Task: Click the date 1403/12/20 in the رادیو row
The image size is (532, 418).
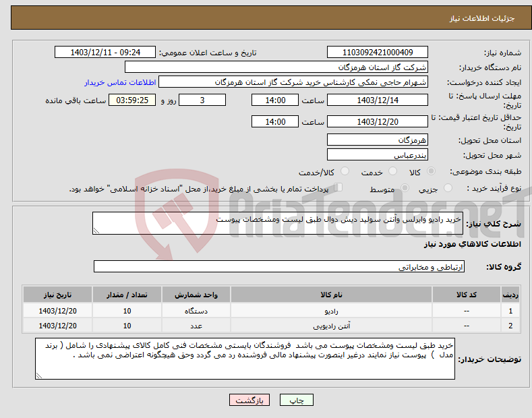Action: tap(58, 311)
